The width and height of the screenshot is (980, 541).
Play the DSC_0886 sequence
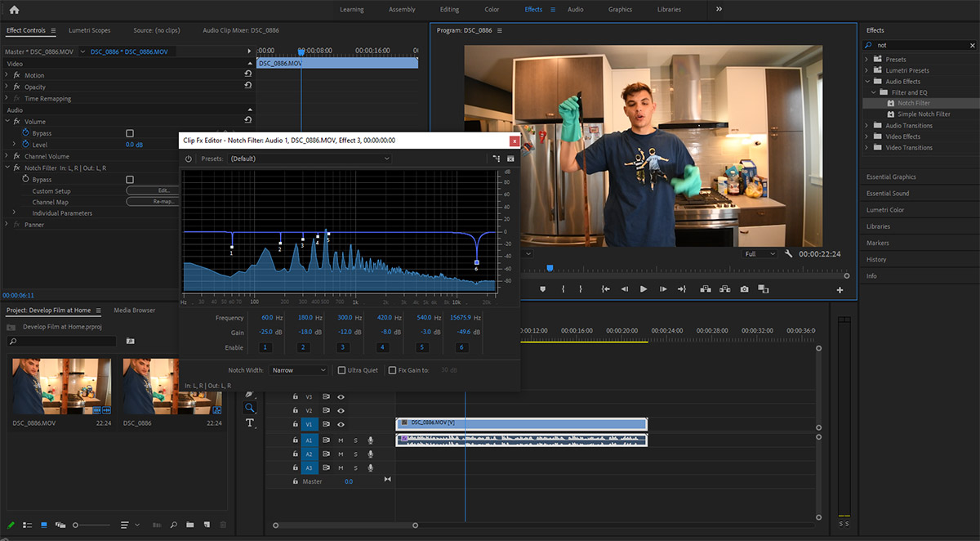pos(644,288)
